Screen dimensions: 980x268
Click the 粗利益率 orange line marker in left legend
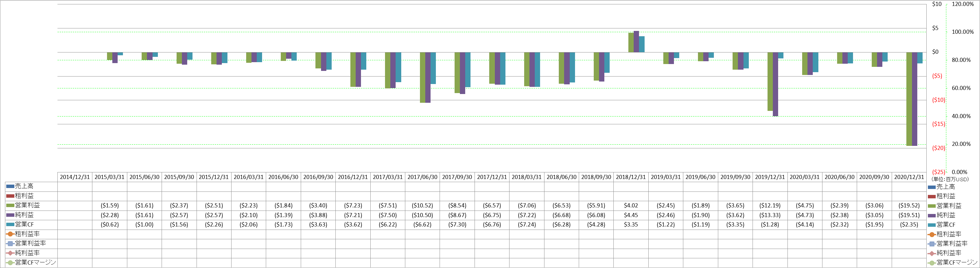10,234
